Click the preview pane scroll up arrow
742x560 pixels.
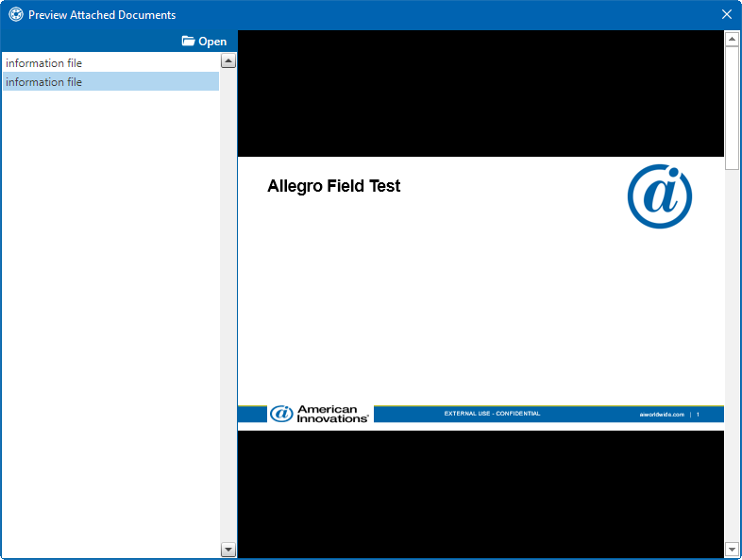(x=732, y=39)
